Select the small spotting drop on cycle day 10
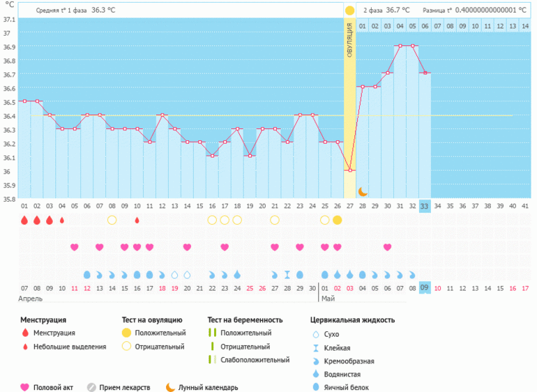This screenshot has height=392, width=537. pyautogui.click(x=137, y=220)
